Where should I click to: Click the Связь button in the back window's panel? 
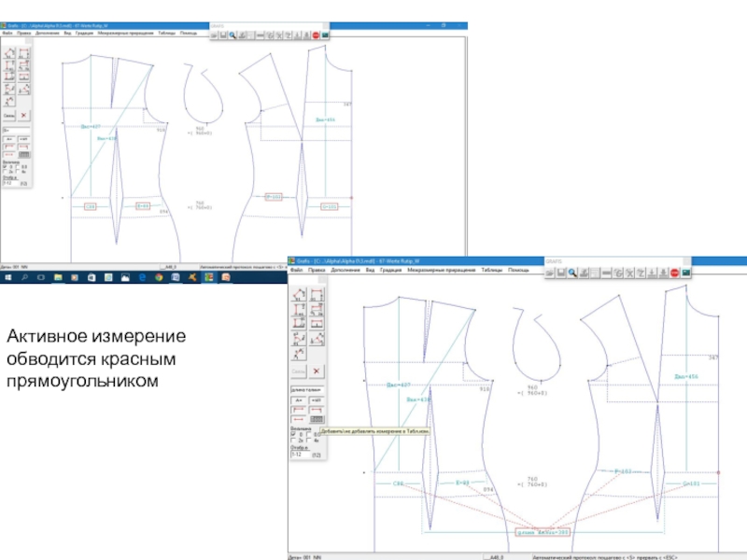click(9, 115)
